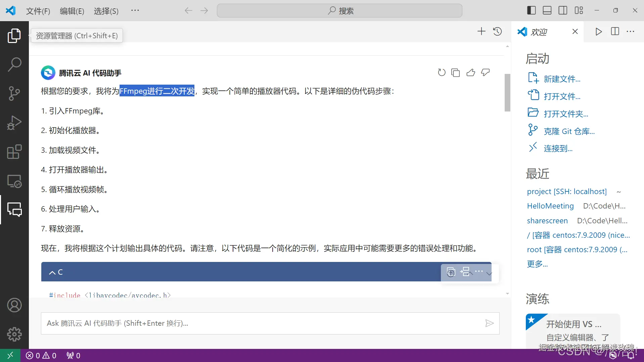Toggle the secondary side bar

pos(563,10)
